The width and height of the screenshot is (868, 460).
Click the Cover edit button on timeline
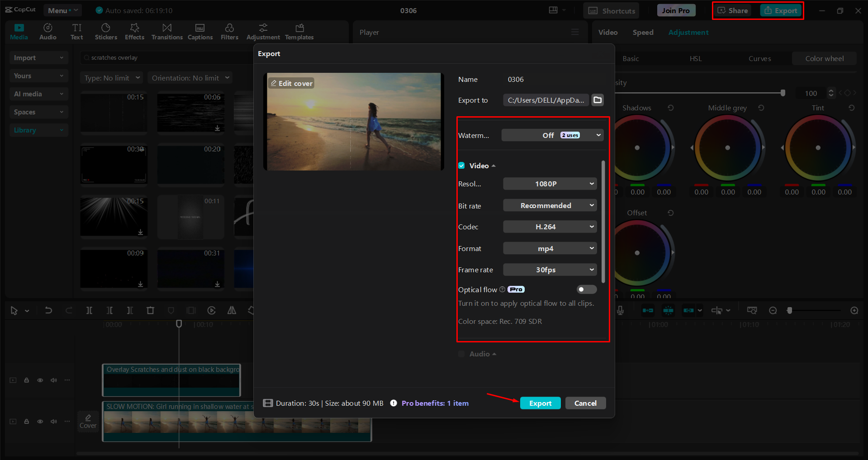click(88, 421)
